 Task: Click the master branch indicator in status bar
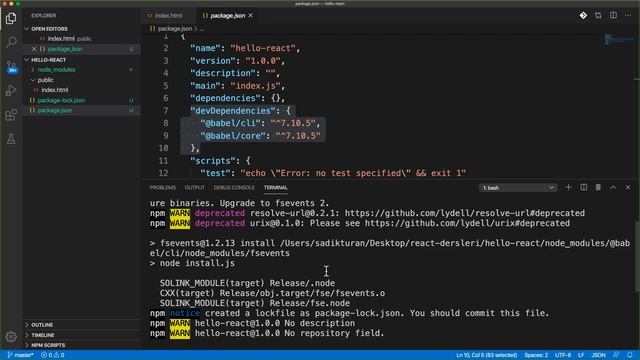pos(20,355)
